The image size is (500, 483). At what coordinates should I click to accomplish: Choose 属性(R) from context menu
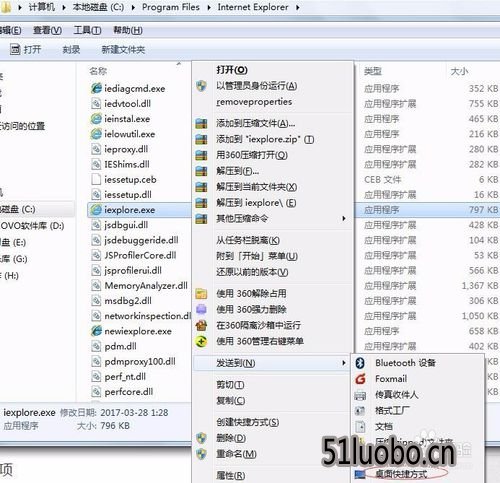pos(231,476)
